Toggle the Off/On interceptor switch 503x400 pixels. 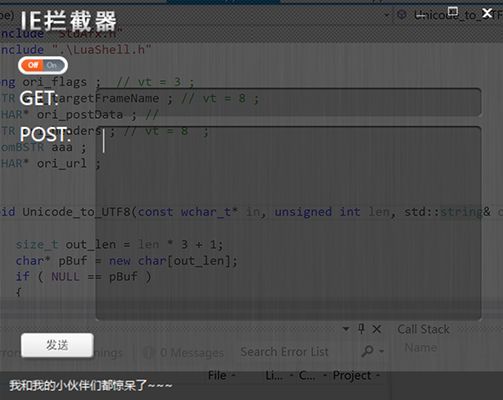click(43, 65)
